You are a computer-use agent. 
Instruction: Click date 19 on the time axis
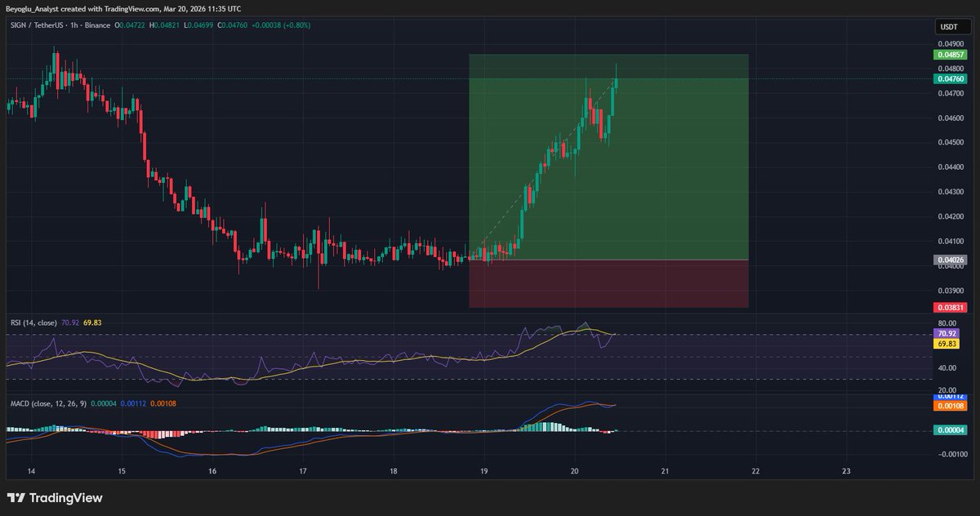(484, 471)
